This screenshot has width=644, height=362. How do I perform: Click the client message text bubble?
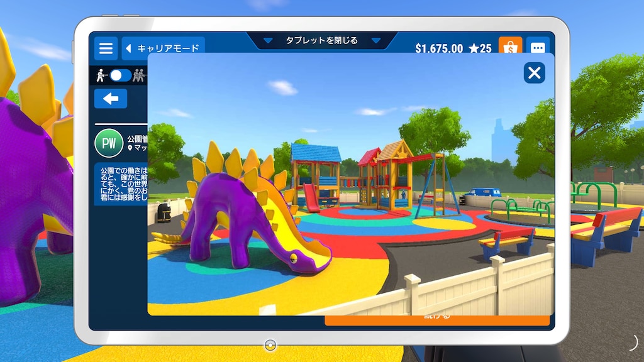121,184
